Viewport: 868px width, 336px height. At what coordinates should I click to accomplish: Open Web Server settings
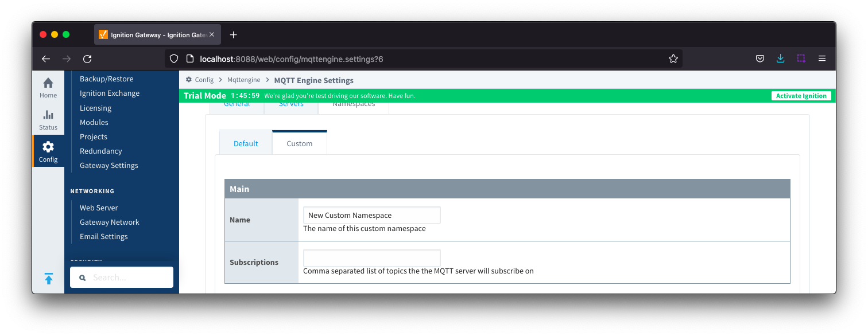99,208
